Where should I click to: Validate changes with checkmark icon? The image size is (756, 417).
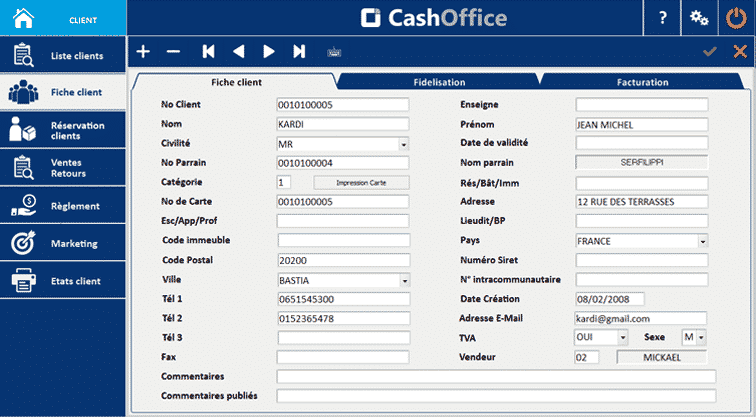click(710, 51)
